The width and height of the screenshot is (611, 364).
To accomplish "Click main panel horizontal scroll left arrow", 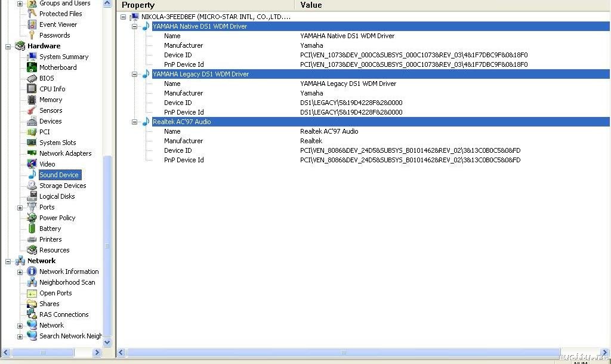I will (121, 352).
